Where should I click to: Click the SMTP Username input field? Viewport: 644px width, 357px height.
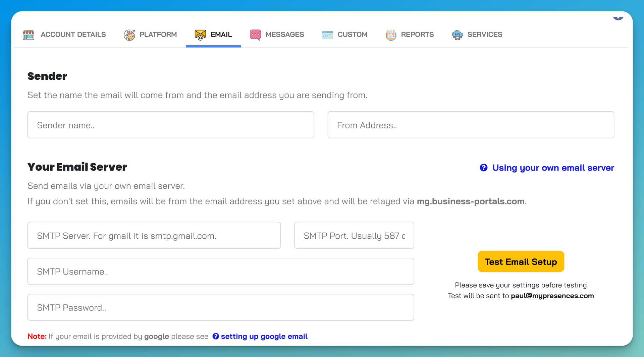pos(220,272)
